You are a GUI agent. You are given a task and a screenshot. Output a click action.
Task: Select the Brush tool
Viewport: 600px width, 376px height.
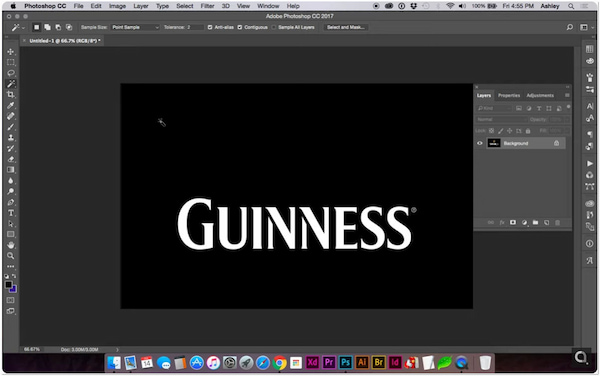tap(11, 127)
